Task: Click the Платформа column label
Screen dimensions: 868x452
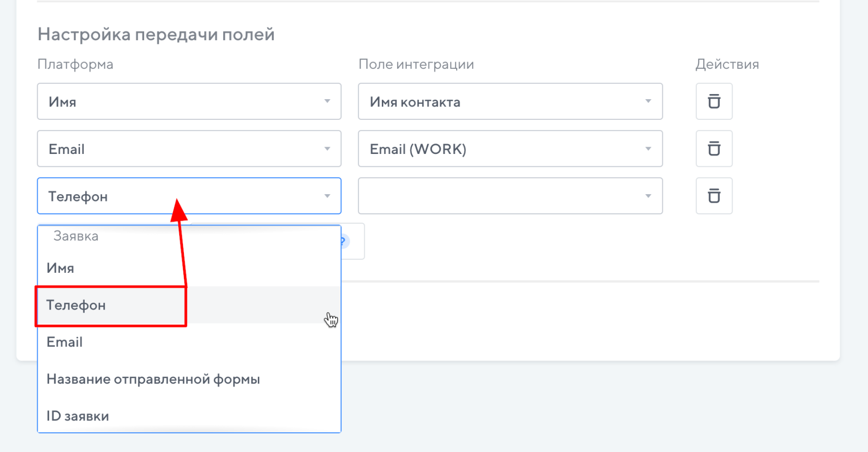Action: tap(75, 64)
